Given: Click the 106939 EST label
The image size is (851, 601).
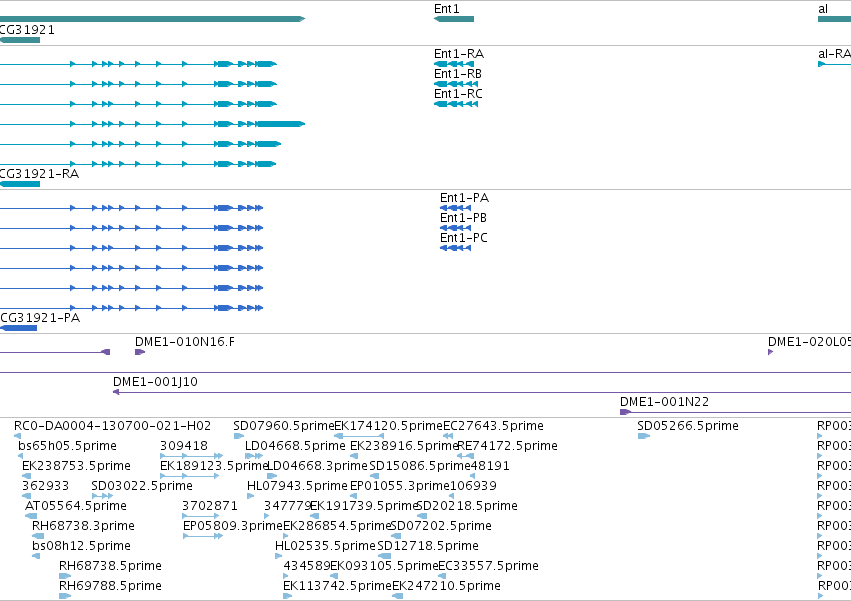Looking at the screenshot, I should coord(473,486).
